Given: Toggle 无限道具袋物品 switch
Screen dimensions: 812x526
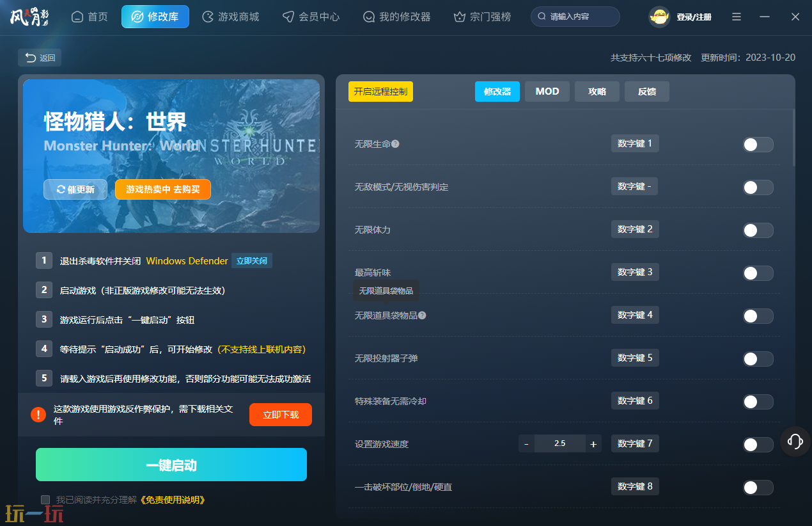Looking at the screenshot, I should (758, 316).
